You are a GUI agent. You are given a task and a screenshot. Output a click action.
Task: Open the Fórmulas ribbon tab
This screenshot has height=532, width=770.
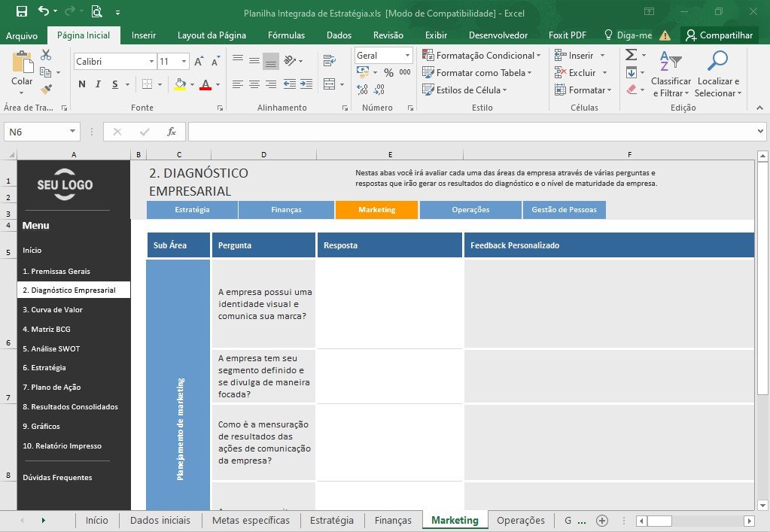(x=286, y=35)
